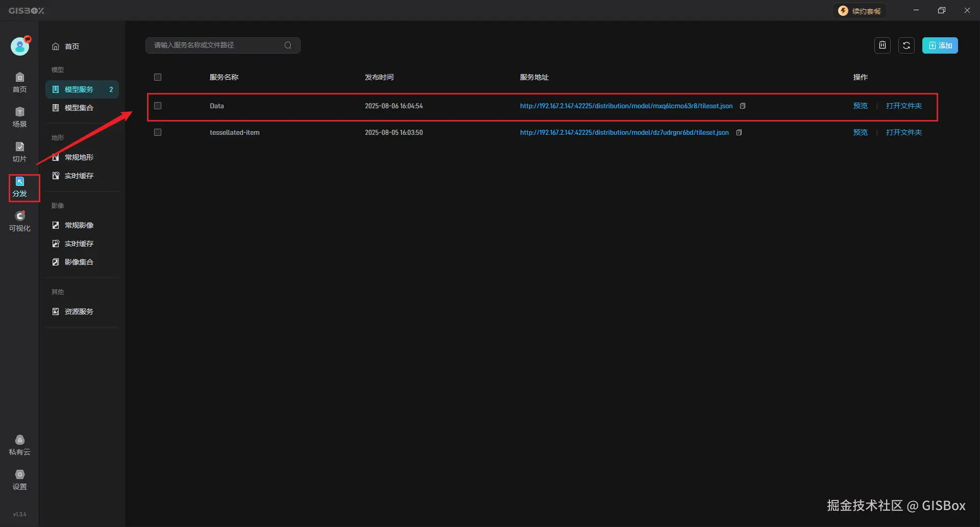Check the tessellated-item row checkbox
Viewport: 980px width, 527px height.
[158, 132]
